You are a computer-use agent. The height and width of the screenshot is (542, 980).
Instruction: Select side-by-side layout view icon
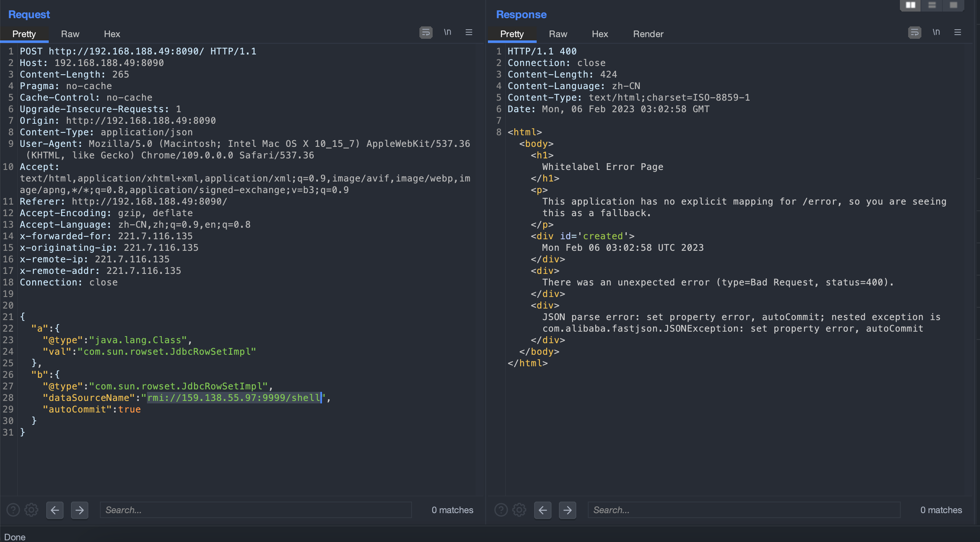[911, 5]
